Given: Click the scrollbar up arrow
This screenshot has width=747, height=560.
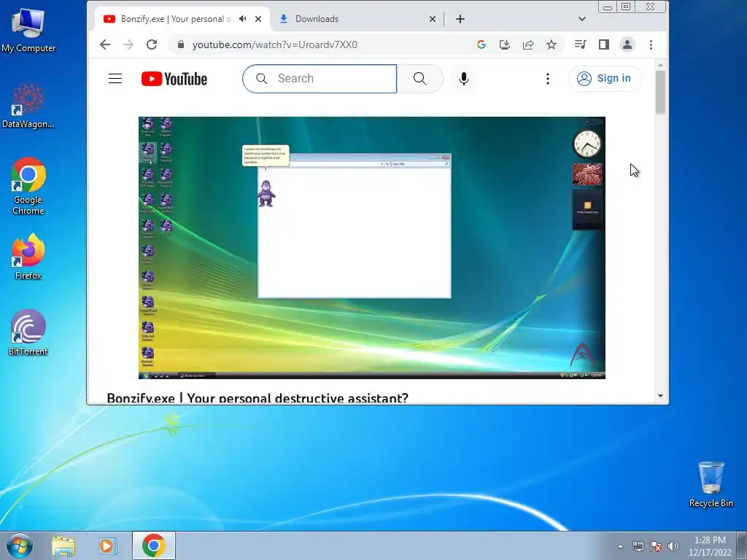Looking at the screenshot, I should 660,65.
